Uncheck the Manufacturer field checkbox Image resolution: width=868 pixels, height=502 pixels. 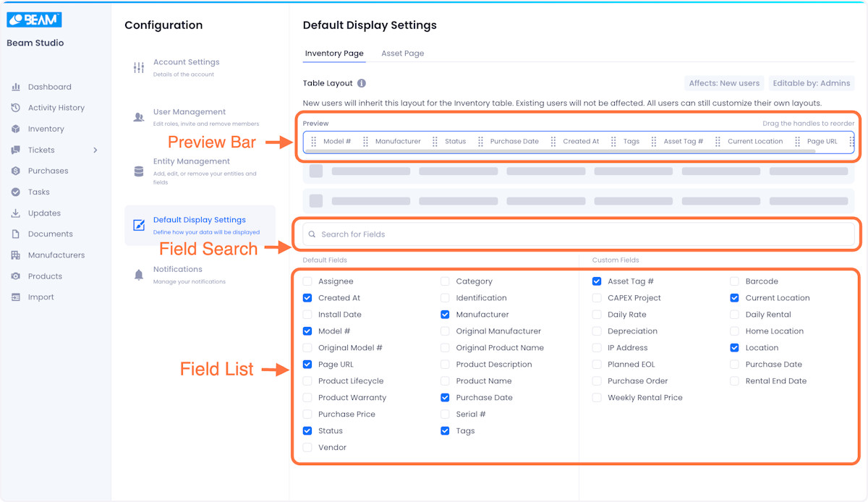pyautogui.click(x=445, y=315)
